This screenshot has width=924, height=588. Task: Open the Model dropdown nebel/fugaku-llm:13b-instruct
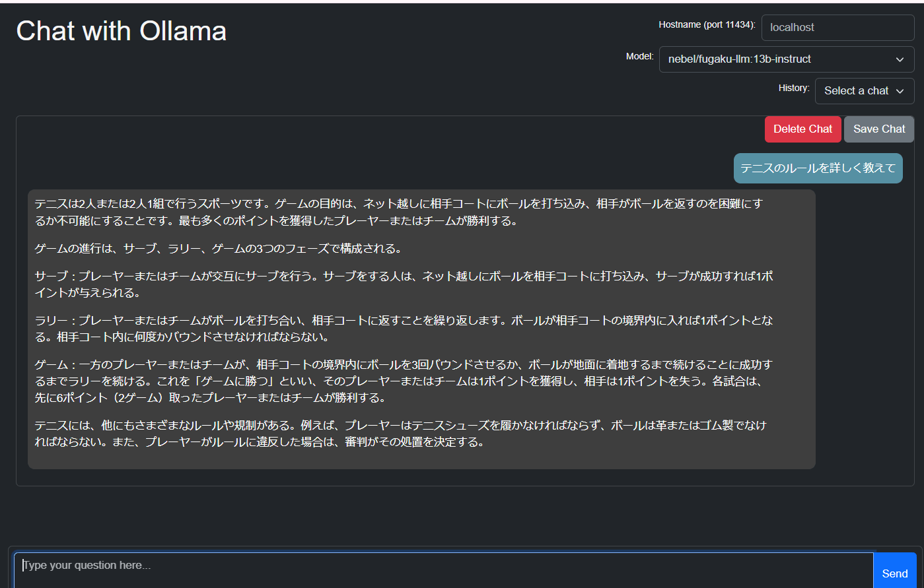point(787,59)
